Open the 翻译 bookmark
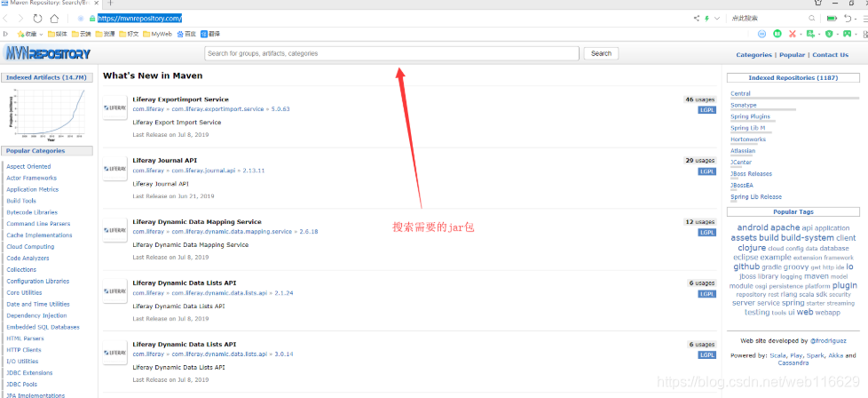The width and height of the screenshot is (868, 398). click(210, 34)
